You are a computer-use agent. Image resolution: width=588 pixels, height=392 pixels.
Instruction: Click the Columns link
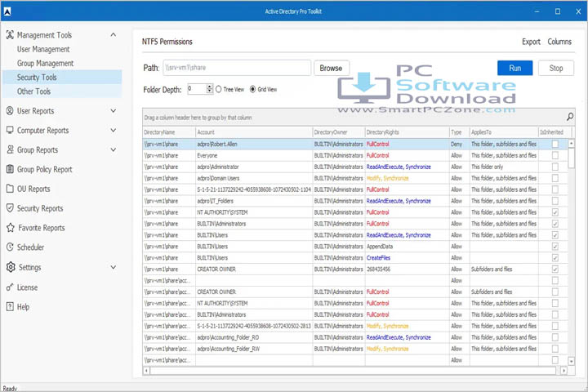tap(559, 42)
